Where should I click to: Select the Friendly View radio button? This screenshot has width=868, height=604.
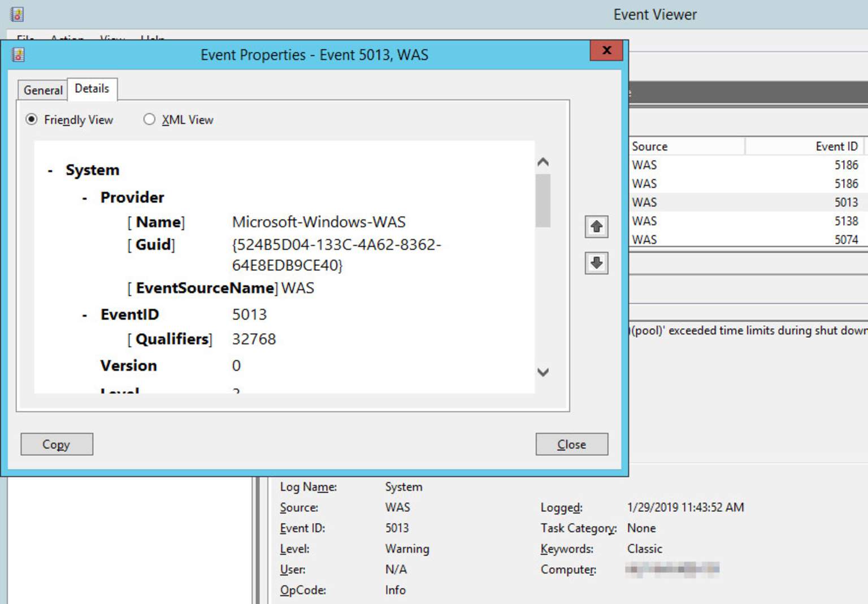tap(32, 119)
